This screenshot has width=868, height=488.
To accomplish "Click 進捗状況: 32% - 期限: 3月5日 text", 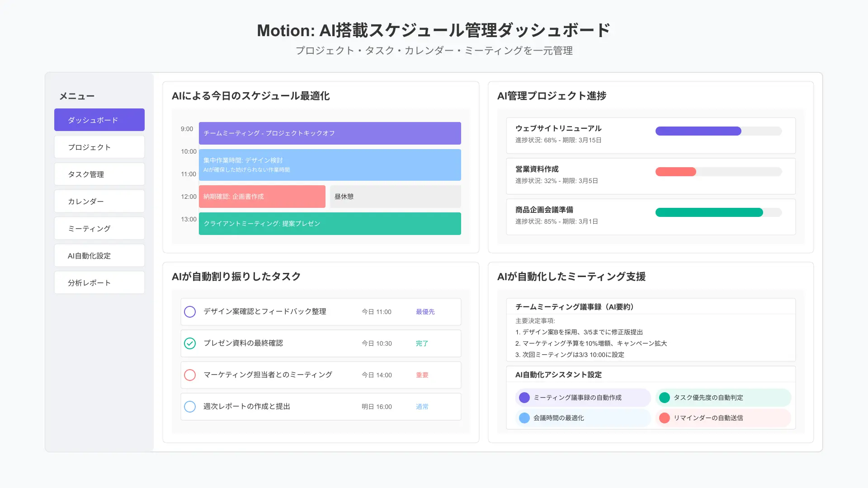I will coord(557,181).
